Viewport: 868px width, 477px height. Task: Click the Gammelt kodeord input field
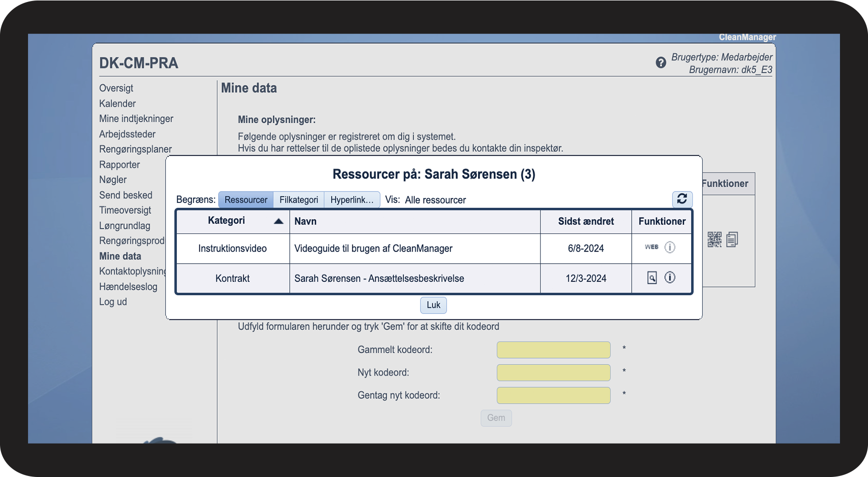pos(553,350)
